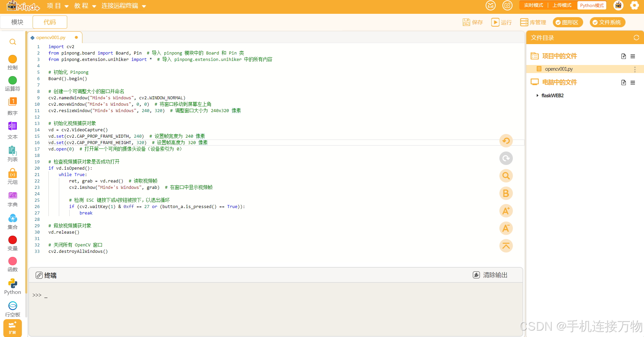Switch to the 模块 tab
This screenshot has height=337, width=644.
[x=17, y=22]
